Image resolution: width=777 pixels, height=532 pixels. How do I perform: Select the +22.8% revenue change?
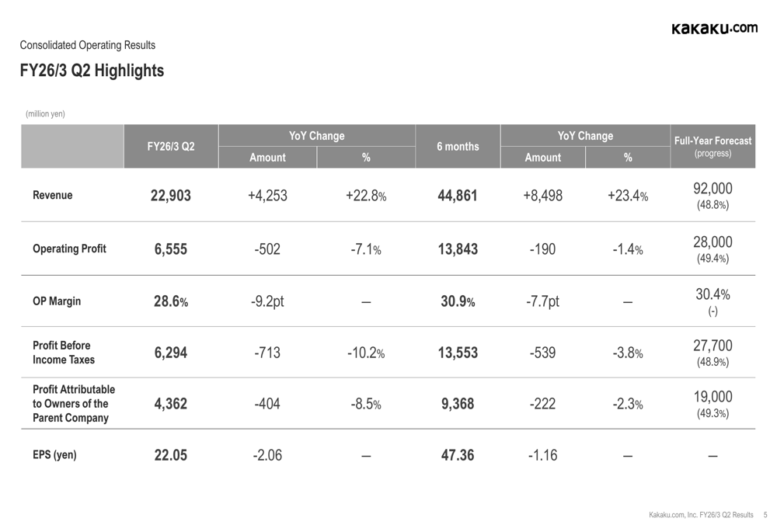366,196
